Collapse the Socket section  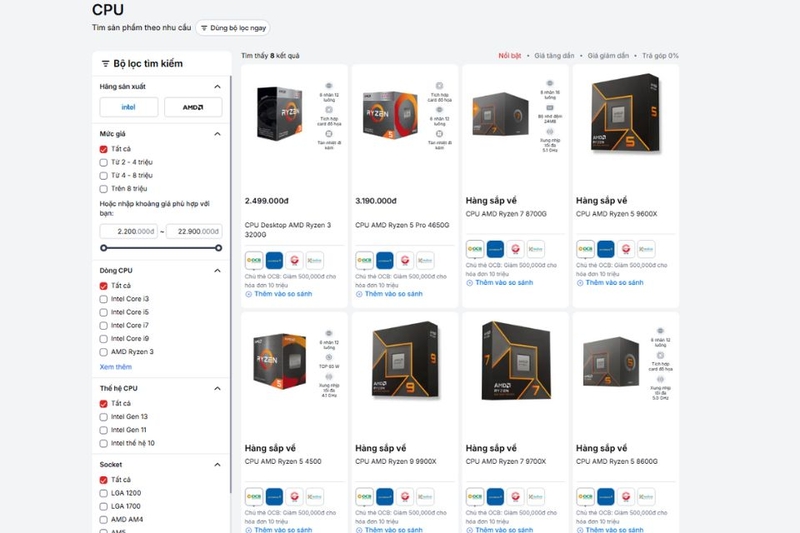[x=217, y=465]
